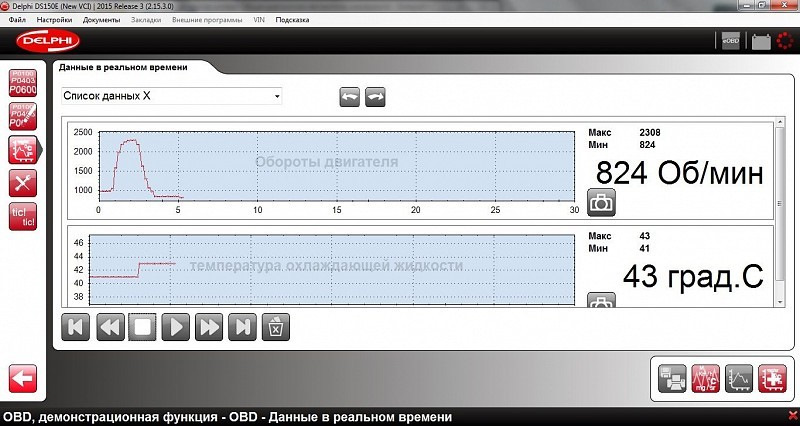Open the Закладки menu
Screen dimensions: 800x426
tap(146, 20)
